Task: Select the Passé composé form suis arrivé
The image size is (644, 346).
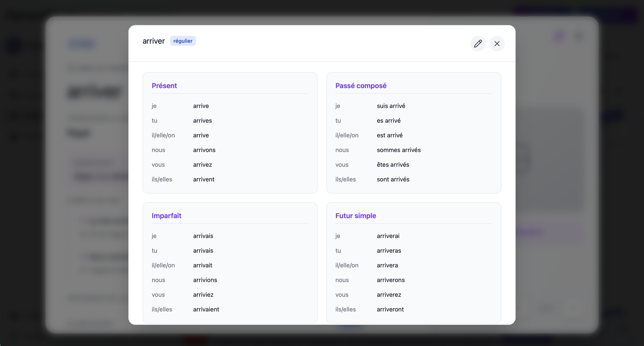Action: [x=391, y=106]
